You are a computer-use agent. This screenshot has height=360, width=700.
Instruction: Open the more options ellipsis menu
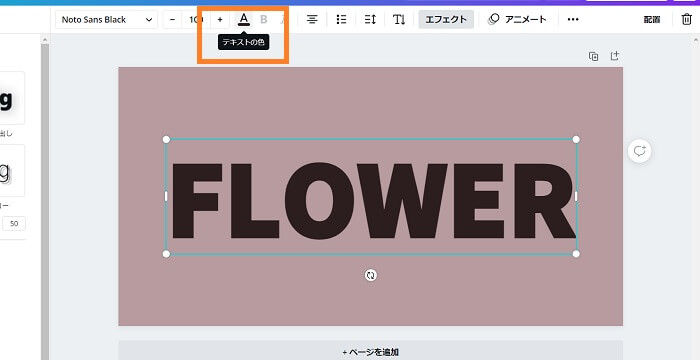(573, 19)
